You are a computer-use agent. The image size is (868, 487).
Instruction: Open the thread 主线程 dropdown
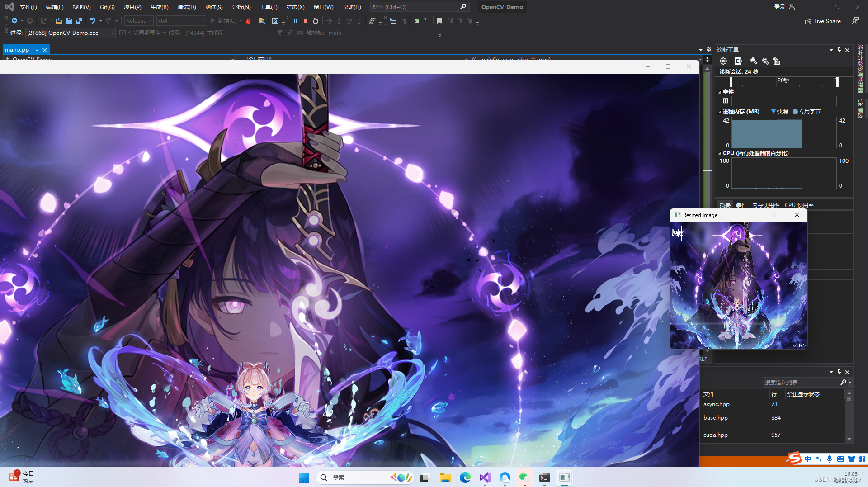coord(229,33)
